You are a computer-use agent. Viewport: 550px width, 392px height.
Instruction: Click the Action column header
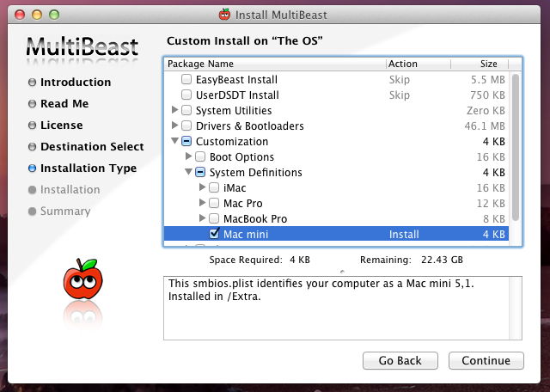click(419, 64)
